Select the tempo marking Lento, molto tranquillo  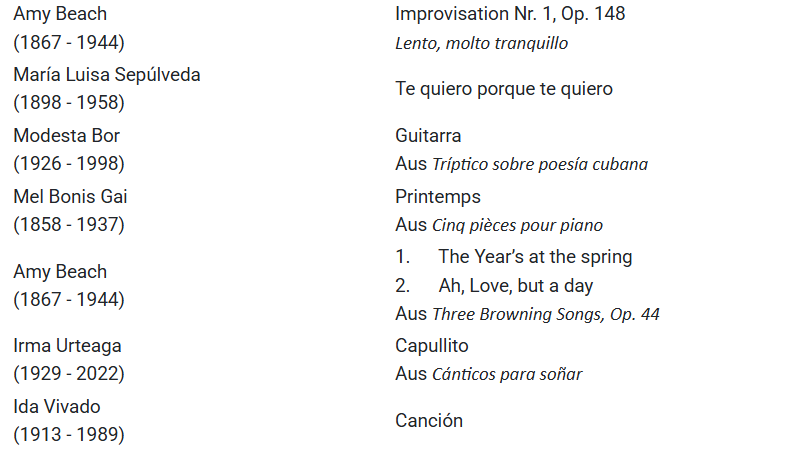[x=481, y=43]
